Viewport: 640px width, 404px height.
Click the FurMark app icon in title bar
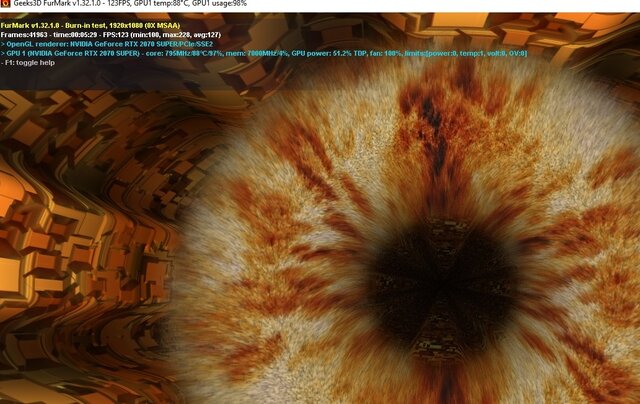6,5
